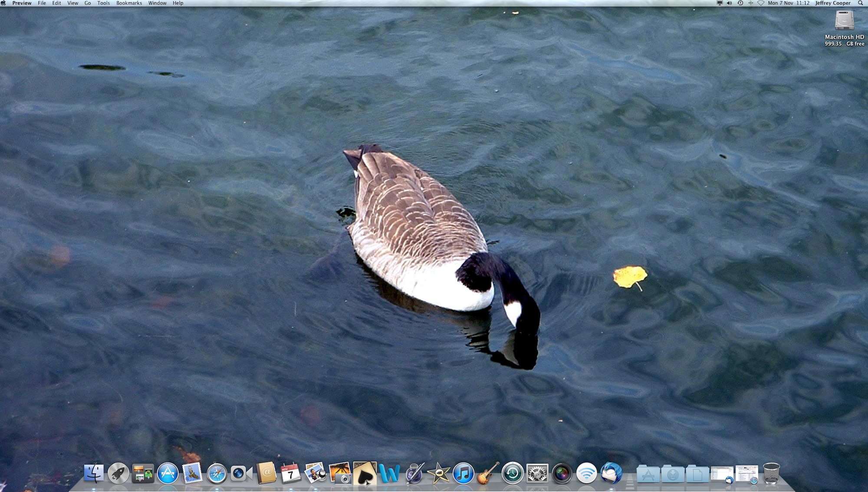Open GarageBand guitar icon

point(488,473)
